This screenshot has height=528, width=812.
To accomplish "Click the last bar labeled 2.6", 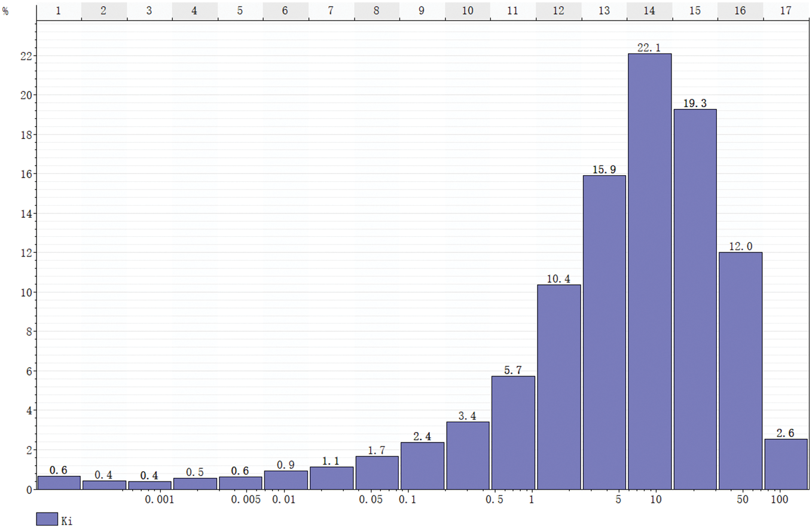I will (786, 464).
